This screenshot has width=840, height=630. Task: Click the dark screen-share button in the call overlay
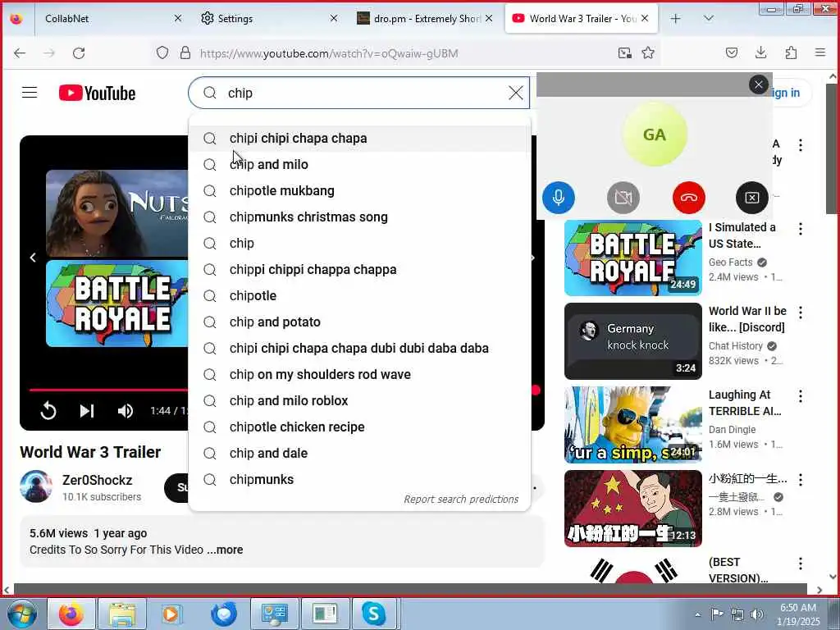(x=752, y=198)
